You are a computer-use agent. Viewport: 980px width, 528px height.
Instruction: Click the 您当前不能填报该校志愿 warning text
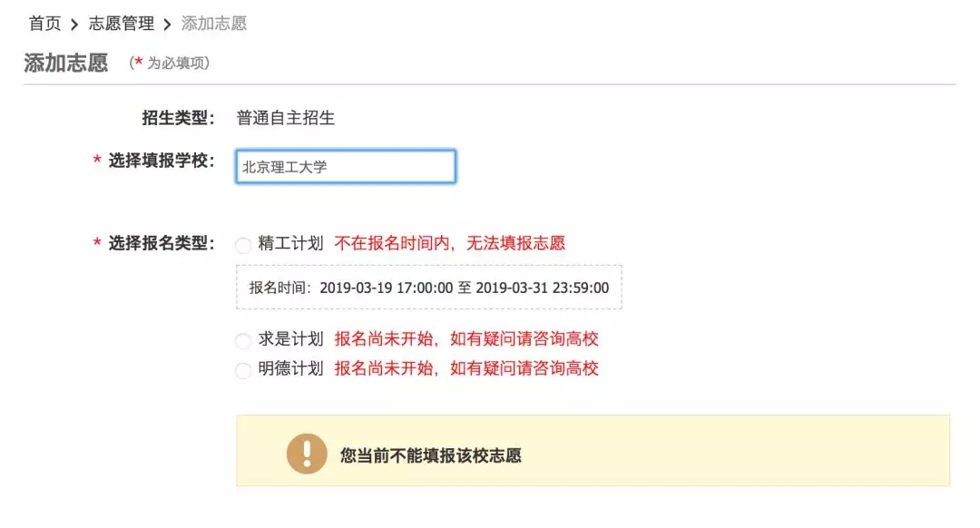(430, 455)
